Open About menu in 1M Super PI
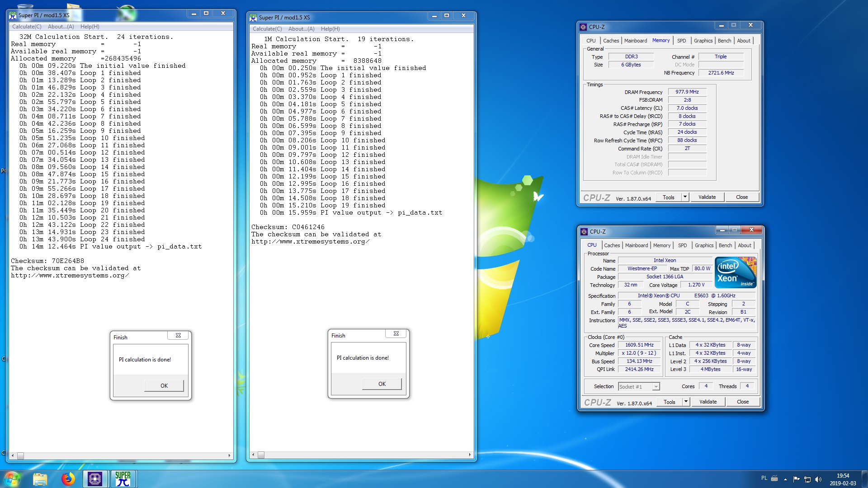 pyautogui.click(x=302, y=29)
